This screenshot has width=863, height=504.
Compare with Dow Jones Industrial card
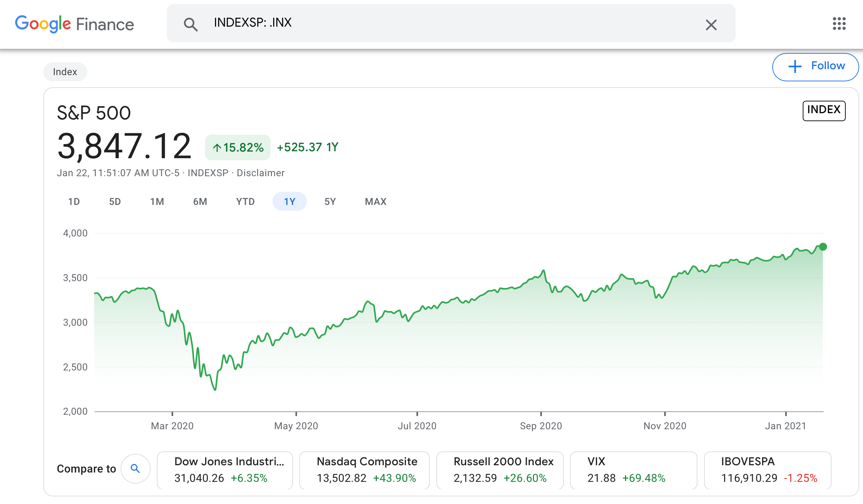[x=225, y=470]
